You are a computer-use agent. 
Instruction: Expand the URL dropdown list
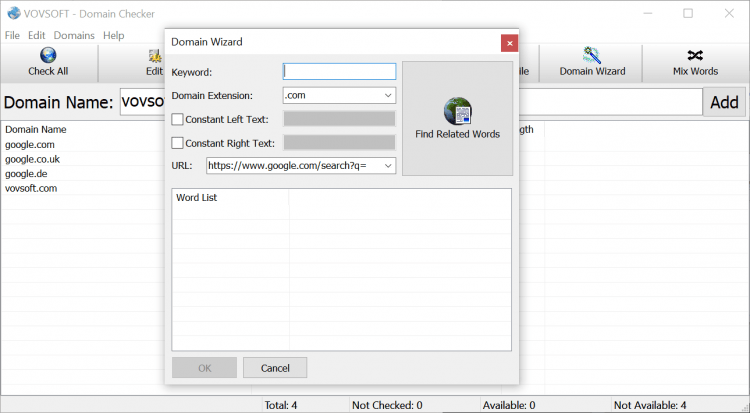pyautogui.click(x=388, y=166)
